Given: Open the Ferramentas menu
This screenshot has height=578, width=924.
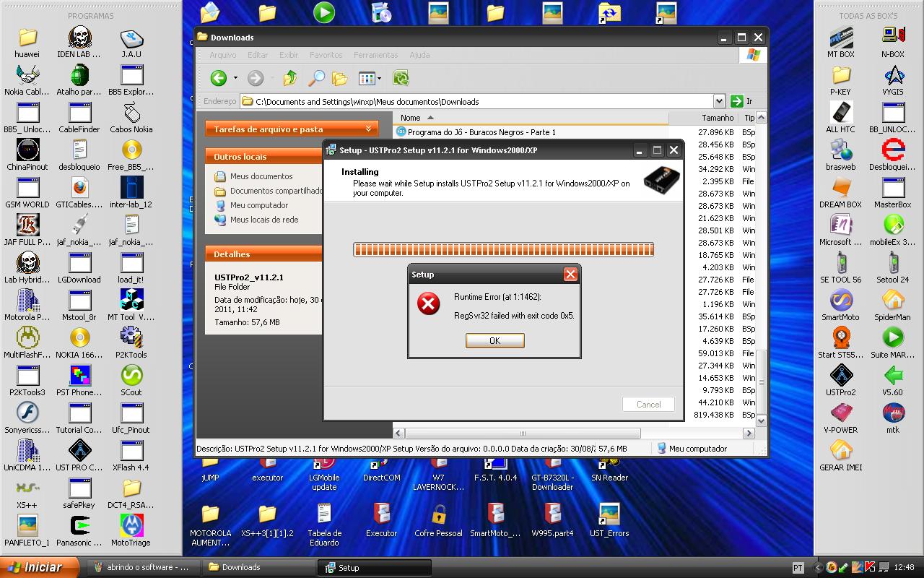Looking at the screenshot, I should [x=376, y=55].
